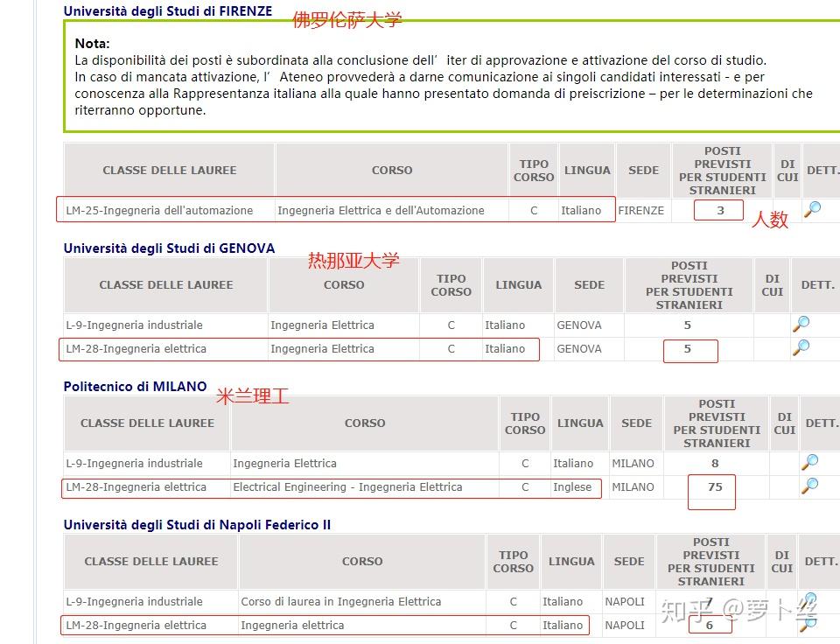Select GENOVA LM-28-Ingegneria elettrica cell

tap(136, 349)
